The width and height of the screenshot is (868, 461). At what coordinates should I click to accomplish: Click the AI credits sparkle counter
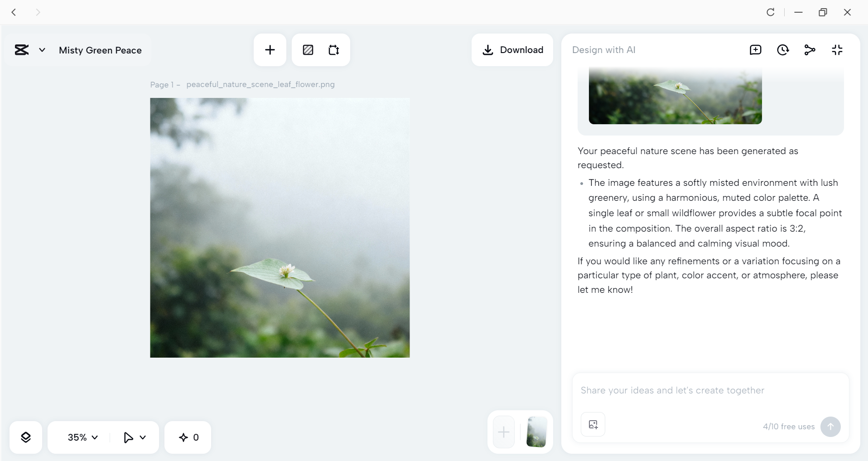pyautogui.click(x=188, y=437)
